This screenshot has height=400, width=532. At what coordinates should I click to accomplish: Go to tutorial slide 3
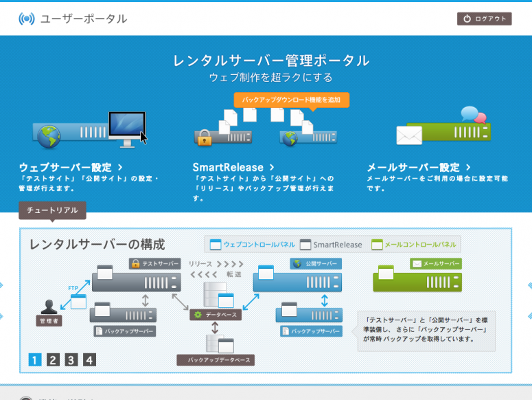[71, 359]
